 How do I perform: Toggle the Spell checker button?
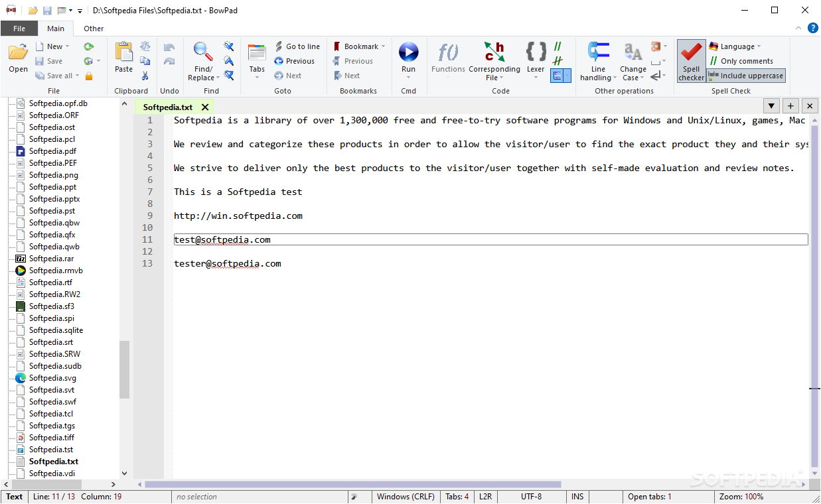(x=691, y=61)
